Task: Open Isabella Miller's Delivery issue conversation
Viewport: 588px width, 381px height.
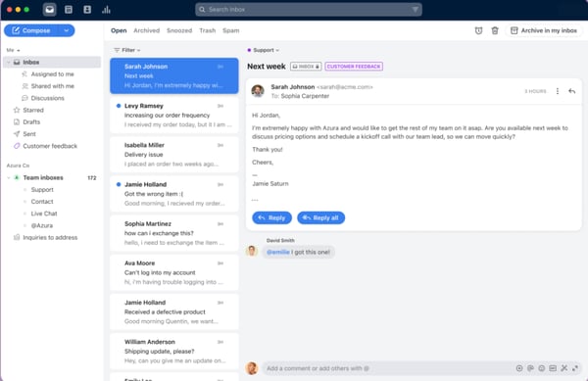Action: click(174, 155)
